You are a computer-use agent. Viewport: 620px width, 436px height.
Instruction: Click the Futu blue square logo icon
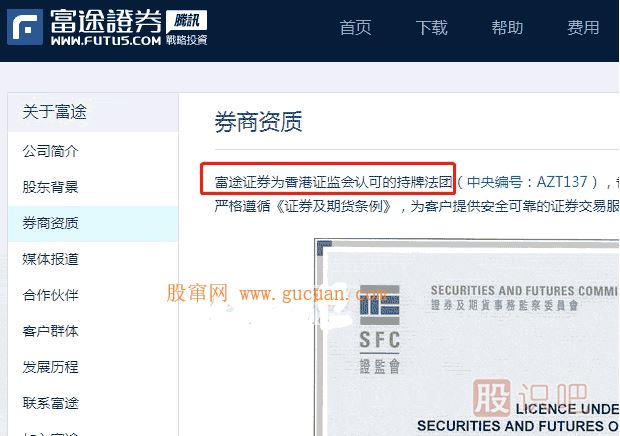[x=25, y=27]
